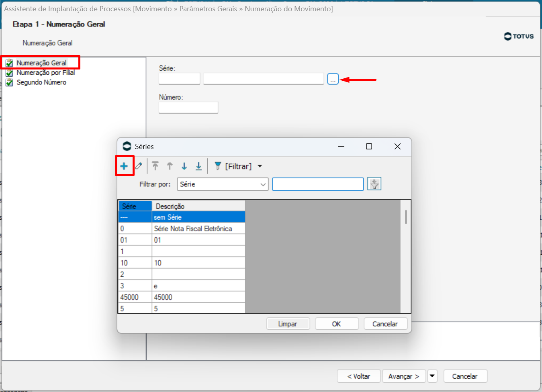Close the Séries dialog with the X
The height and width of the screenshot is (392, 542).
(x=397, y=147)
